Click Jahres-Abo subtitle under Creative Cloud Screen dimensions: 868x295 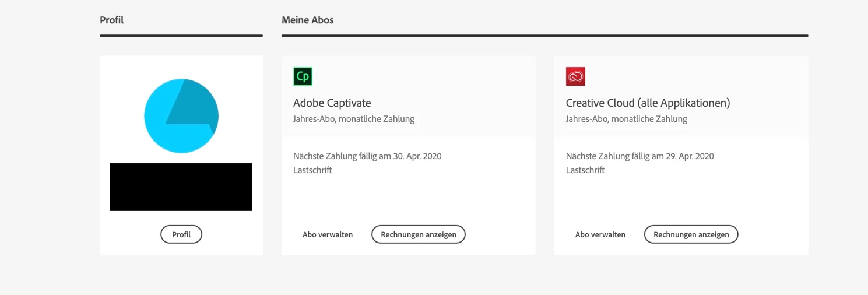pos(627,119)
